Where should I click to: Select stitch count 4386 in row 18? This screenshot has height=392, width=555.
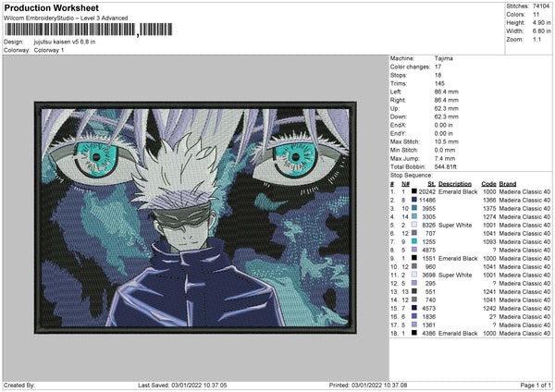tap(428, 334)
